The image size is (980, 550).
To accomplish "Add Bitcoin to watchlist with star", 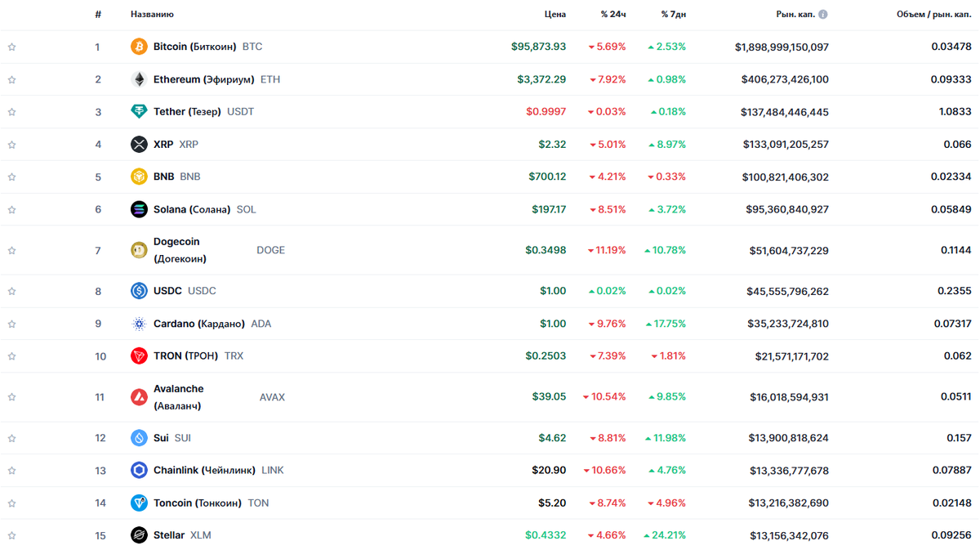I will 12,47.
